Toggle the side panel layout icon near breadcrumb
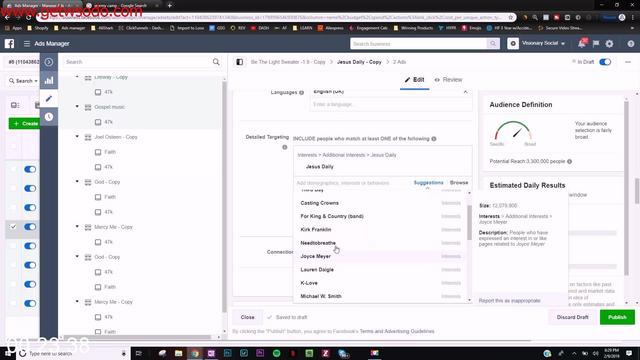Viewport: 640px width, 360px height. pos(240,62)
